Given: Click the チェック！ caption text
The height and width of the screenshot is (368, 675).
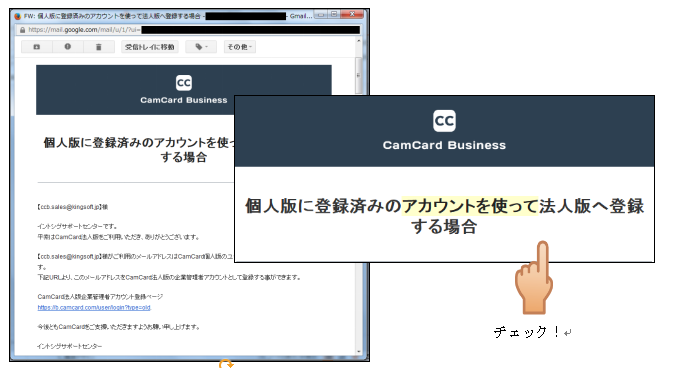Looking at the screenshot, I should pos(527,331).
